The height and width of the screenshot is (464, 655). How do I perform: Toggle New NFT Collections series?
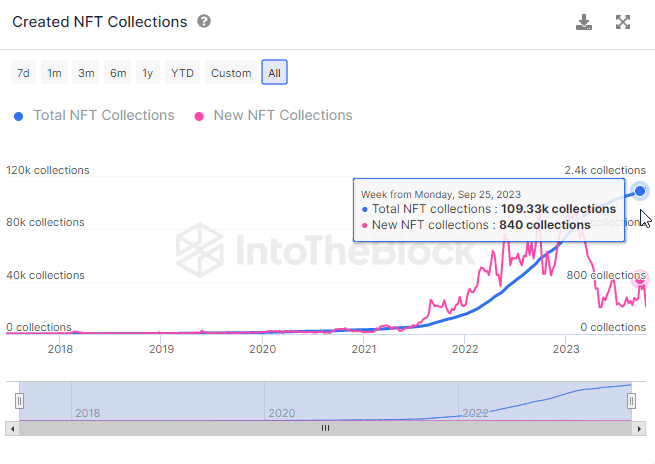click(x=282, y=115)
